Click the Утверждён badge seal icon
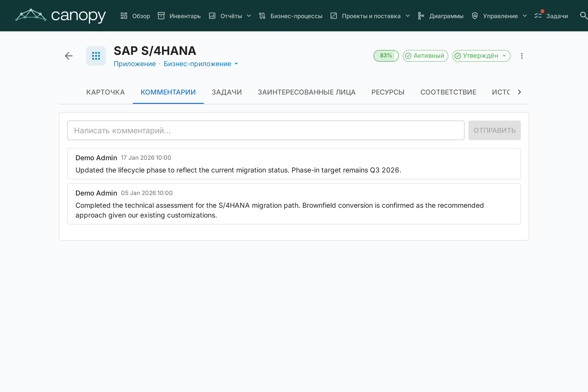Image resolution: width=588 pixels, height=392 pixels. (457, 56)
